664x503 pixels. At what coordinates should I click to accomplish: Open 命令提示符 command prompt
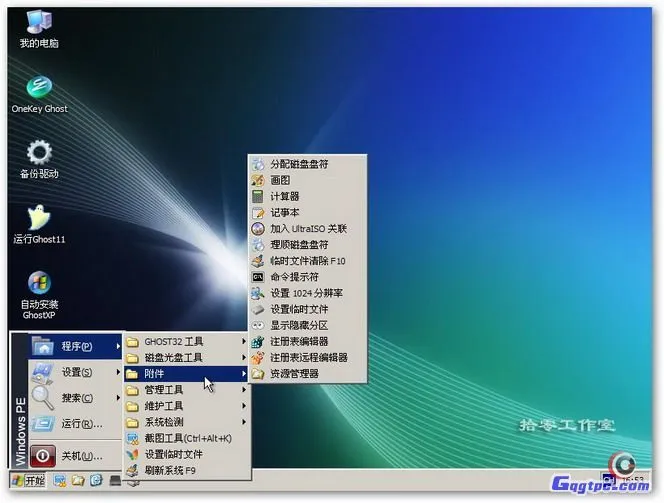307,277
